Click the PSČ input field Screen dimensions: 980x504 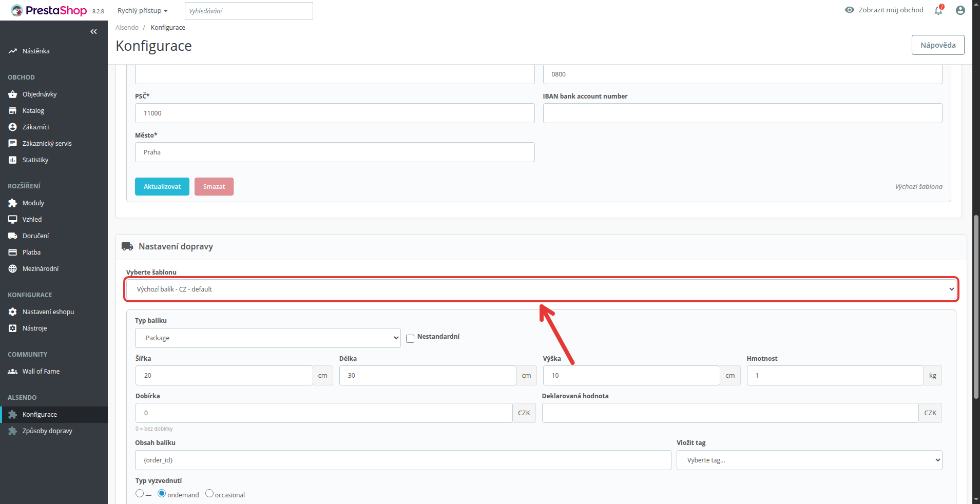pyautogui.click(x=335, y=113)
